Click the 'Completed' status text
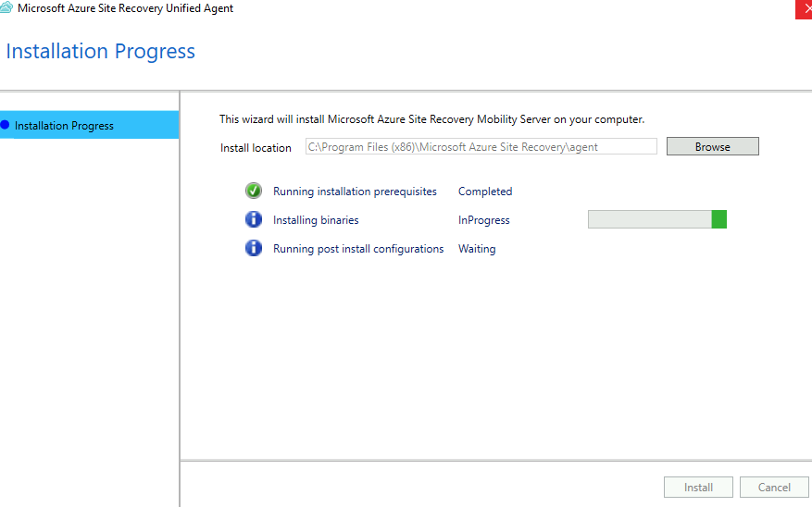Screen dimensions: 812x507 (x=485, y=192)
